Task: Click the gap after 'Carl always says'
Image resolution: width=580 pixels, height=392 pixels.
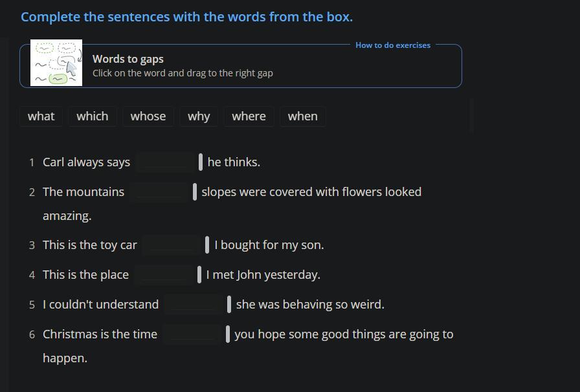Action: click(166, 162)
